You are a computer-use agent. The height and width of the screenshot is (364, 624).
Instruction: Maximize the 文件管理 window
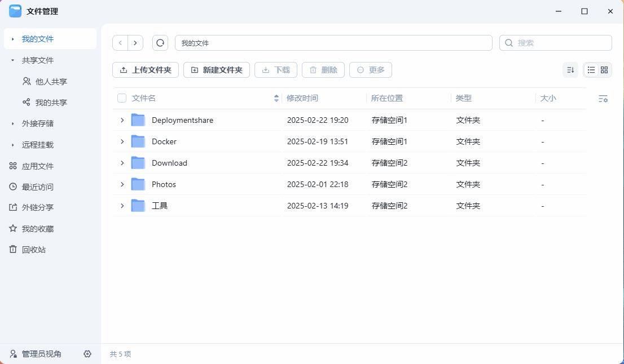pyautogui.click(x=584, y=11)
